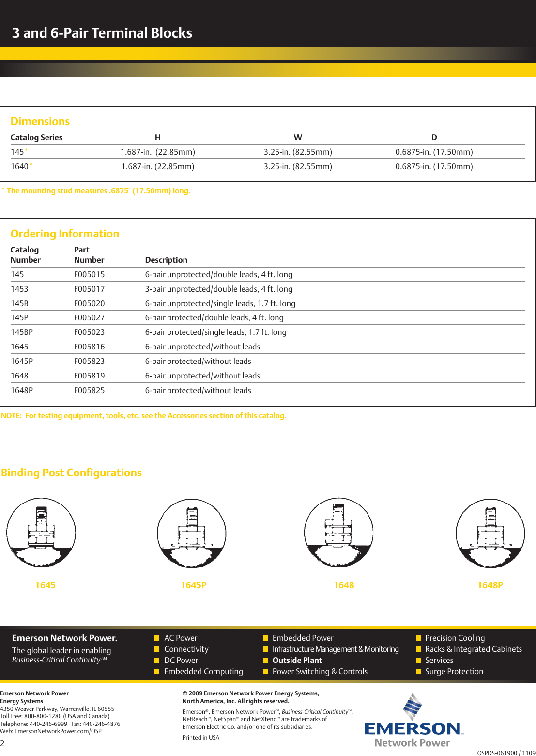Image resolution: width=536 pixels, height=756 pixels.
Task: Expand the Dimensions section
Action: 41,121
